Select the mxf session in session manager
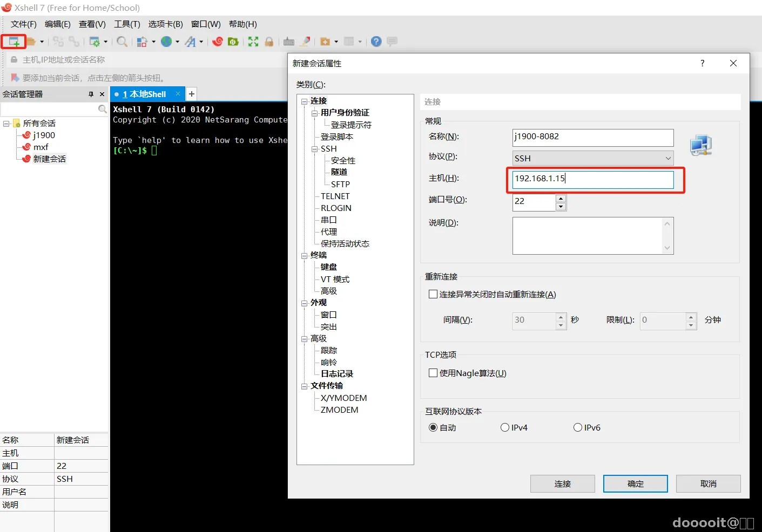The width and height of the screenshot is (762, 532). (x=41, y=147)
